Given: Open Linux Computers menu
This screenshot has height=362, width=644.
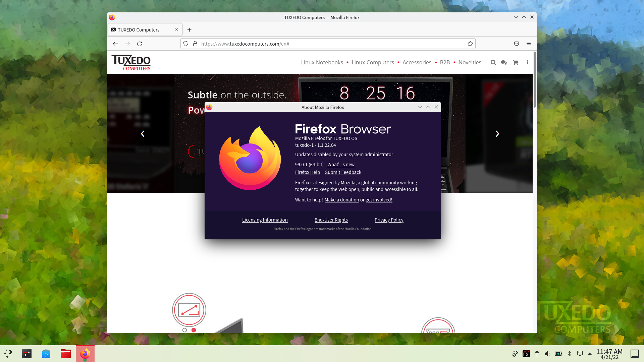Looking at the screenshot, I should coord(373,62).
